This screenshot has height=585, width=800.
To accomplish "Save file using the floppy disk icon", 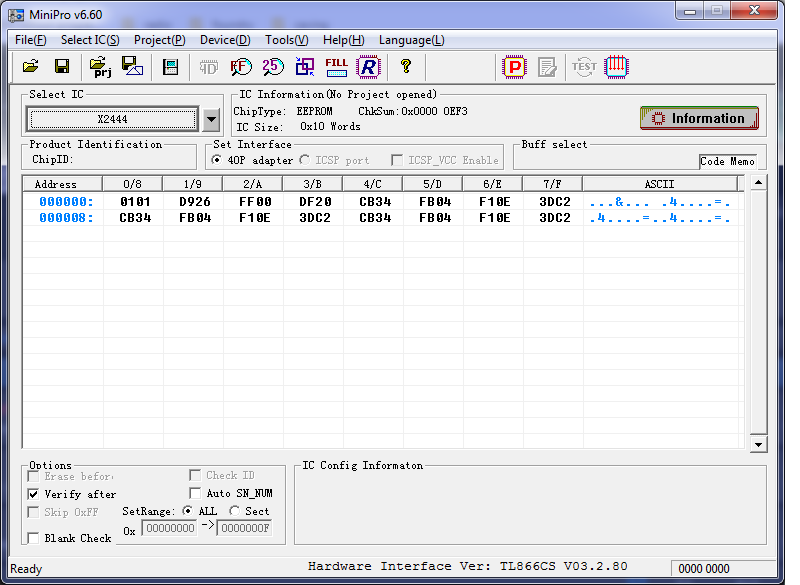I will click(62, 66).
